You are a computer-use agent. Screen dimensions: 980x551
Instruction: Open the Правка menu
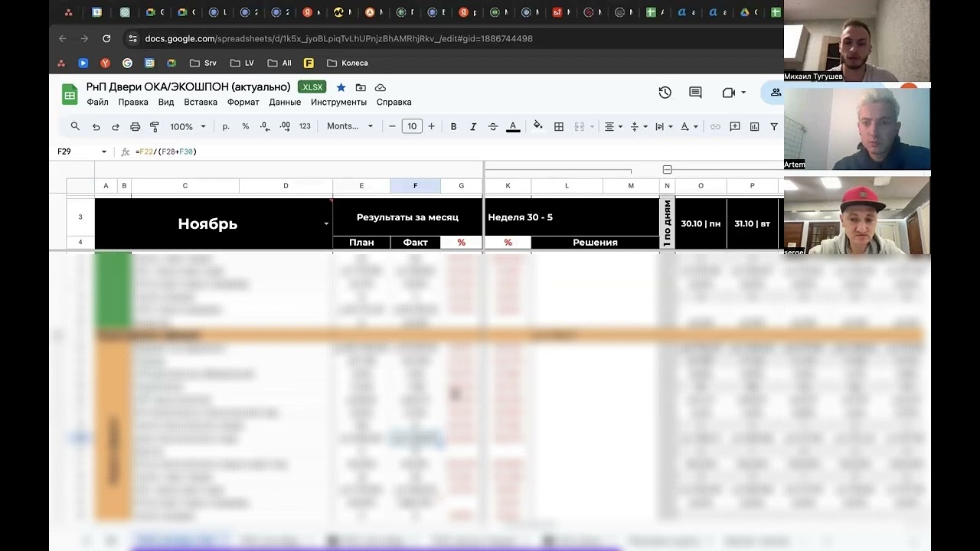133,102
